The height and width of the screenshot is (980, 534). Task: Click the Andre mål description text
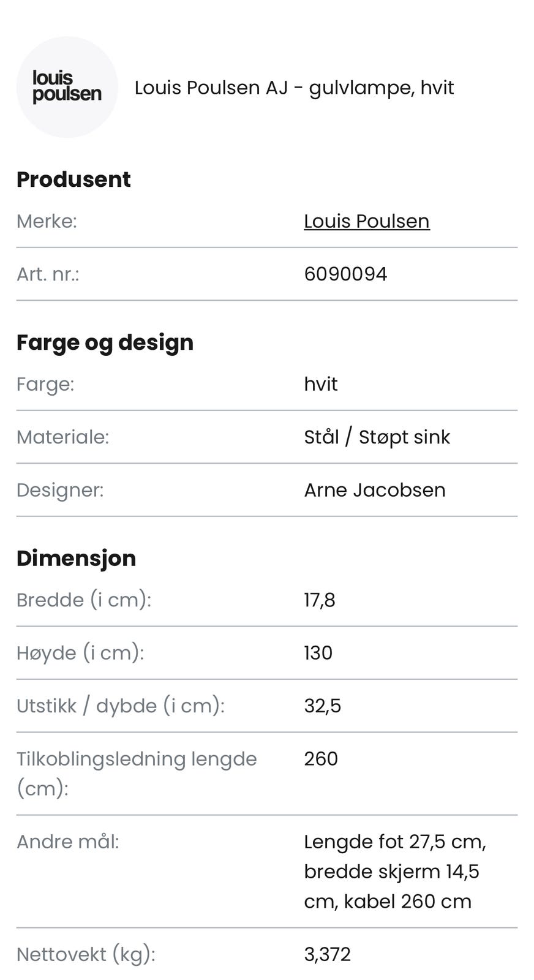394,872
